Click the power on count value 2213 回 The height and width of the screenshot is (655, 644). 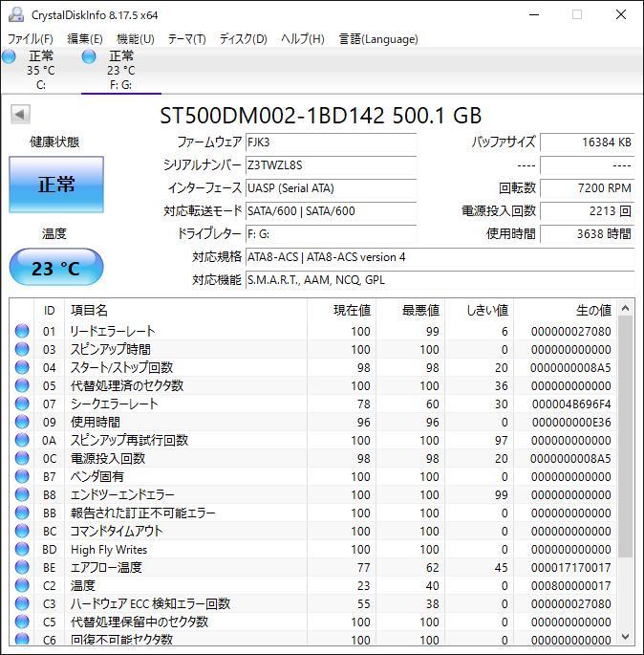pos(588,211)
